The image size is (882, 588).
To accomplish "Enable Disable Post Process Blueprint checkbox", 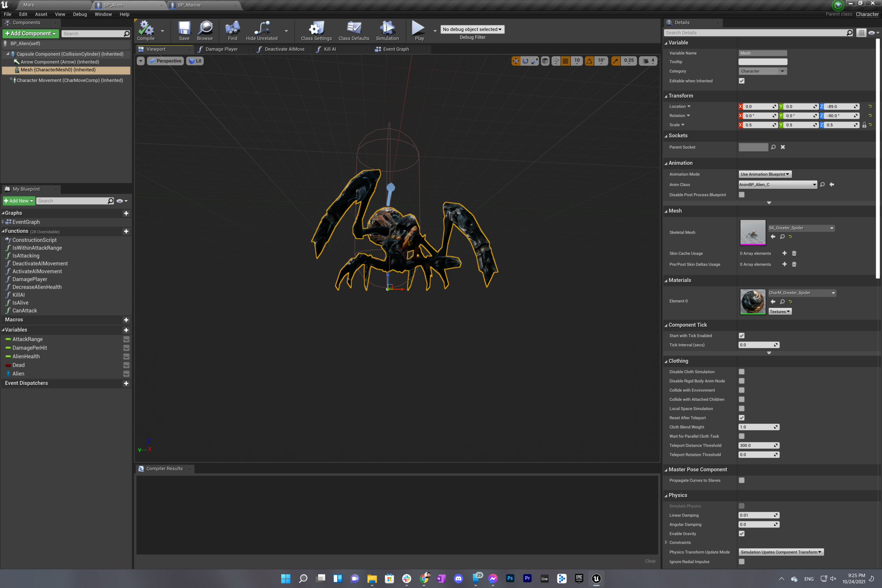I will click(742, 195).
